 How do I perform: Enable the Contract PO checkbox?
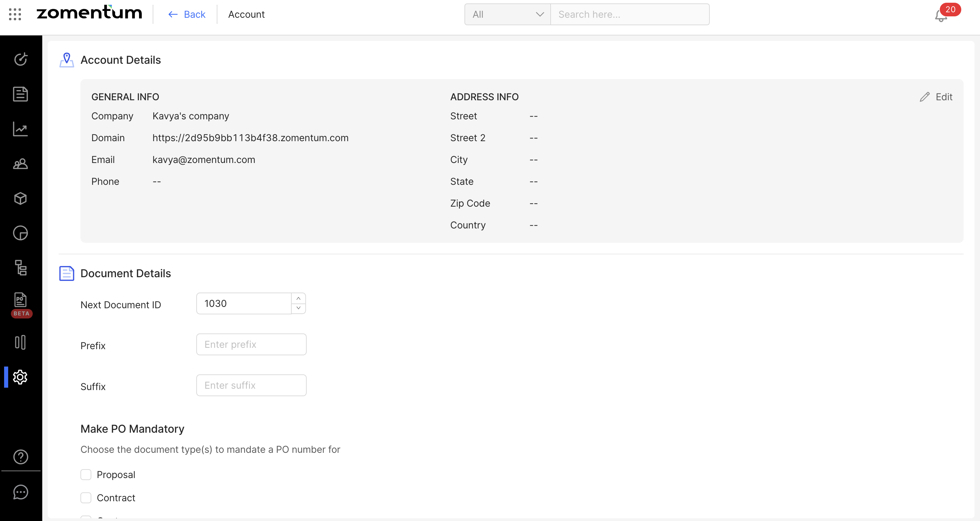(86, 498)
